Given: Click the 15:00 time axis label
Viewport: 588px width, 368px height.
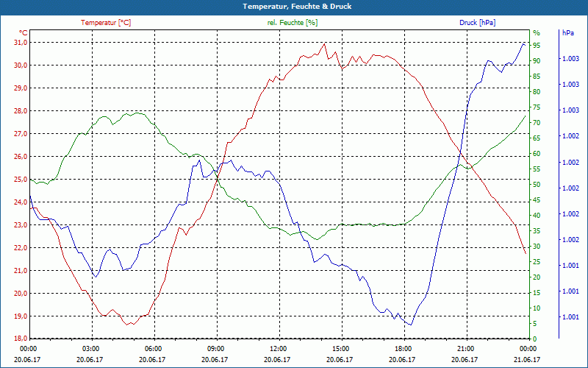Looking at the screenshot, I should tap(340, 348).
